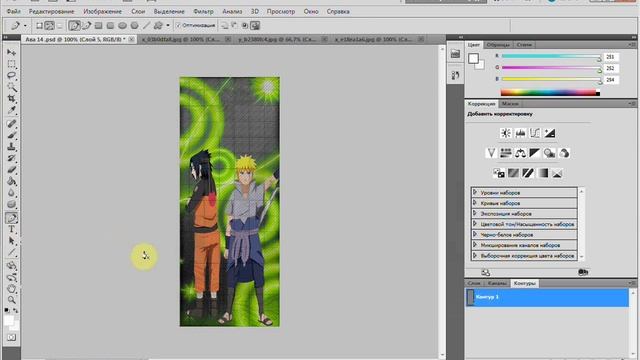The image size is (640, 360).
Task: Select the History Brush tool
Action: 11,158
